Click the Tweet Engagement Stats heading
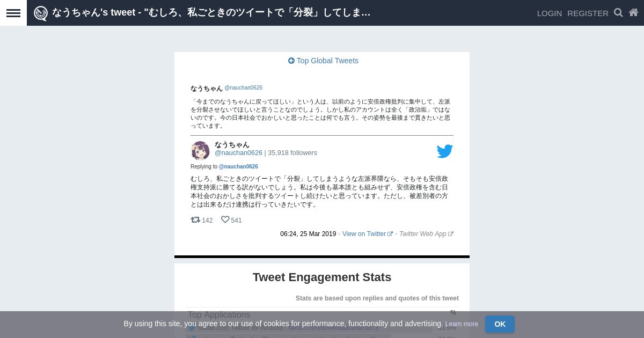Viewport: 644px width, 338px height. (x=322, y=277)
